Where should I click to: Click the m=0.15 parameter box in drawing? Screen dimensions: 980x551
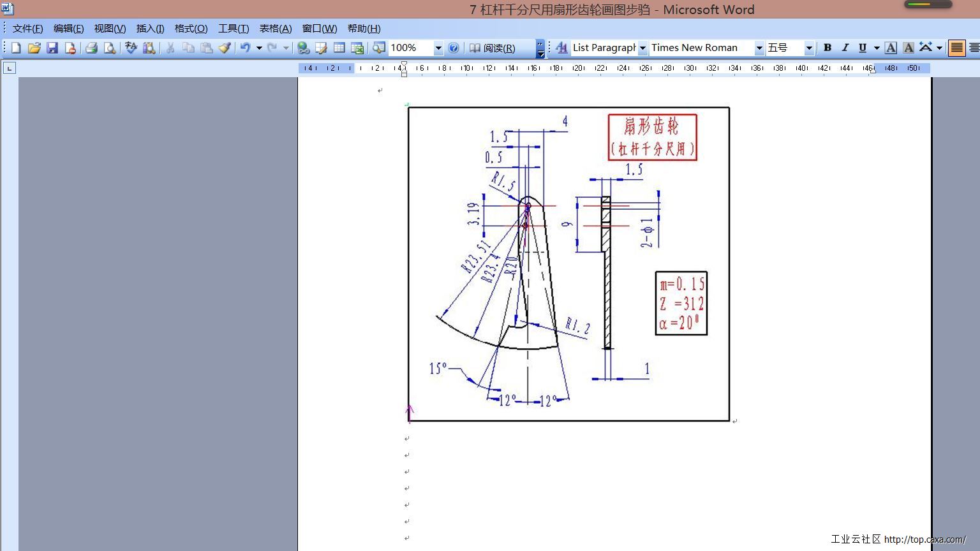pos(681,303)
